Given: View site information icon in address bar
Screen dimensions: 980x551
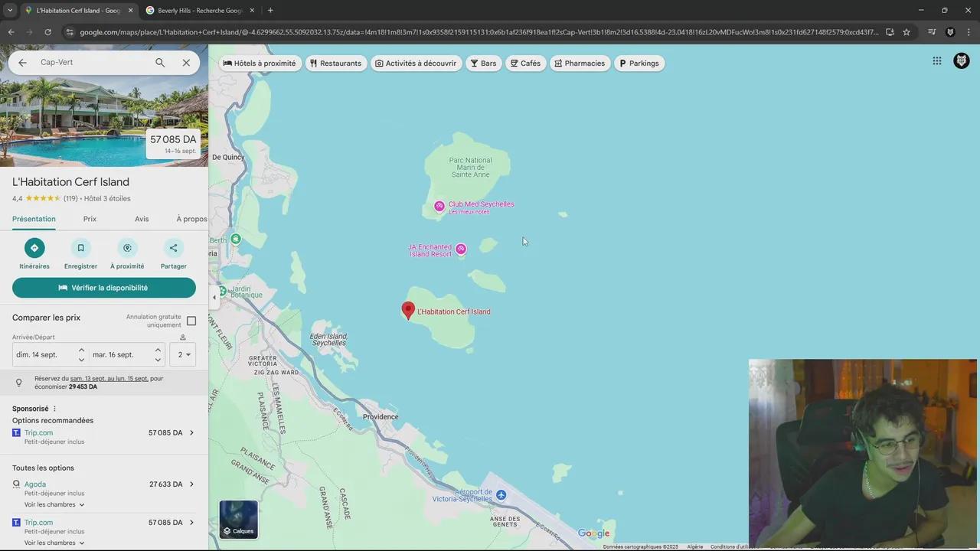Looking at the screenshot, I should click(70, 32).
